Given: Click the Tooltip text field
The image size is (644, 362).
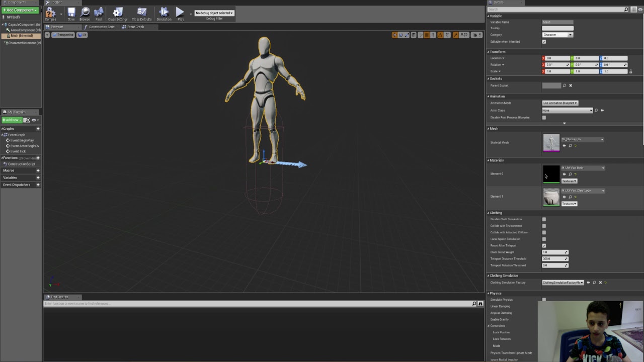Looking at the screenshot, I should 557,28.
